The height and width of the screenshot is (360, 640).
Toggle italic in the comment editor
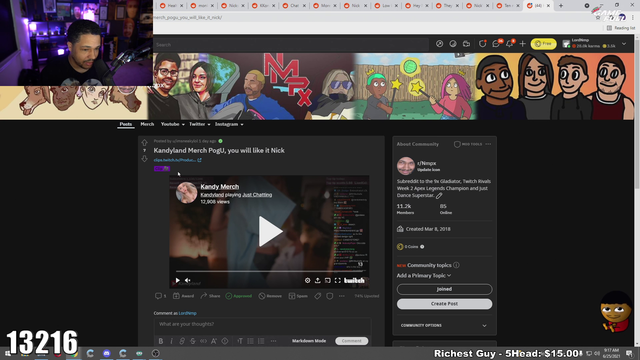point(171,341)
